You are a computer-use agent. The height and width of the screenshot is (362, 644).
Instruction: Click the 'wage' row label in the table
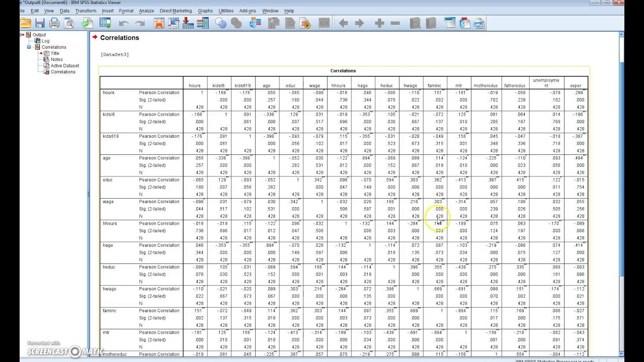pos(108,202)
